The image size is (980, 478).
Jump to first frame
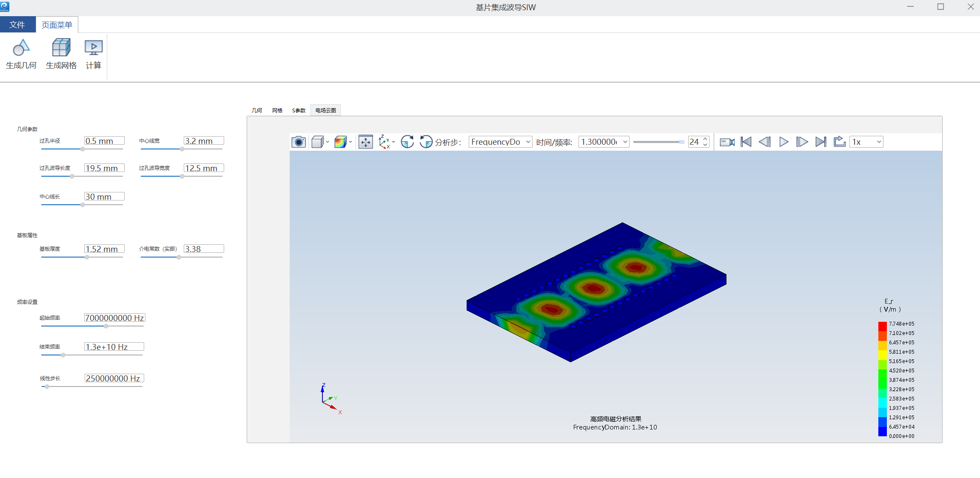tap(746, 142)
